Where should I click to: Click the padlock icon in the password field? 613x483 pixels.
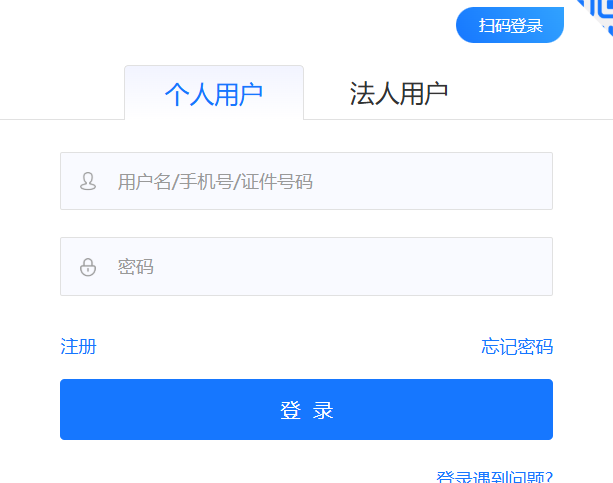(88, 267)
